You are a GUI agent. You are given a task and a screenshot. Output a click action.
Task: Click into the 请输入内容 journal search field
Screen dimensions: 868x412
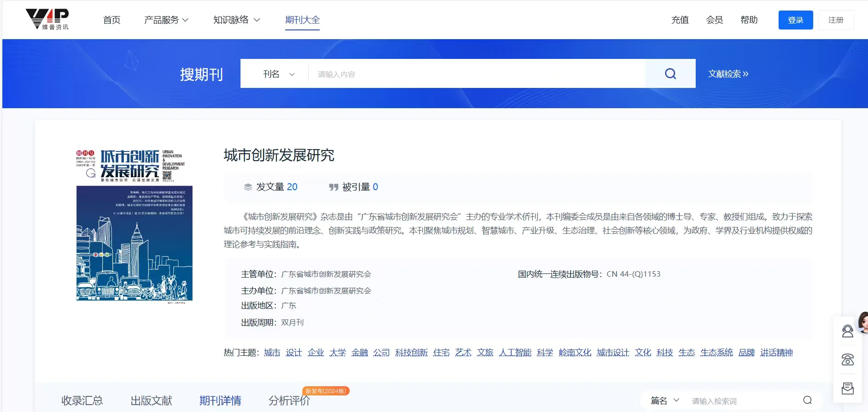click(x=477, y=74)
